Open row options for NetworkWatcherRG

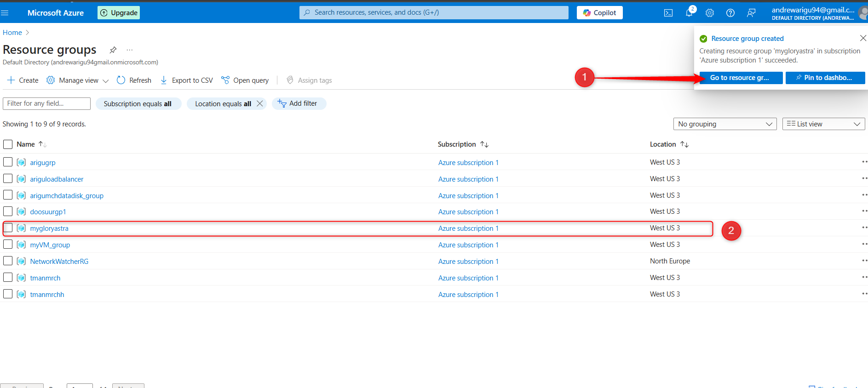click(x=864, y=261)
